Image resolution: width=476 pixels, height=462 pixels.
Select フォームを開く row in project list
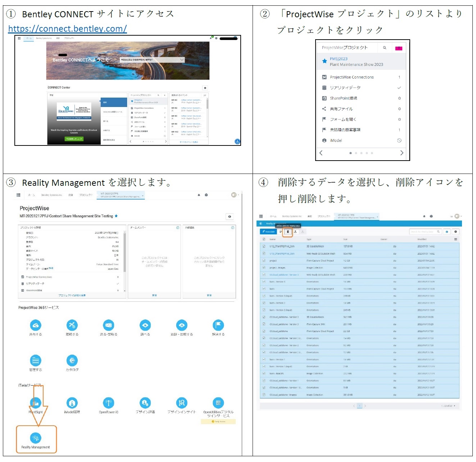[361, 119]
